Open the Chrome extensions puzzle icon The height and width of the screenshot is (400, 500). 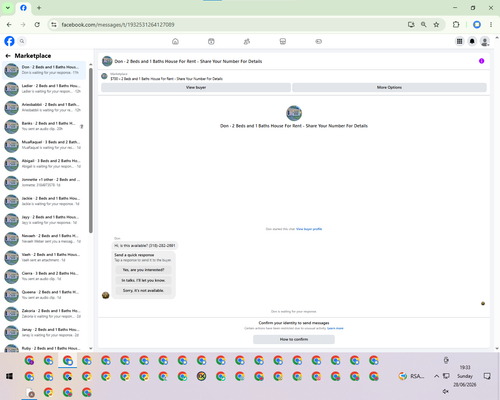pyautogui.click(x=456, y=25)
